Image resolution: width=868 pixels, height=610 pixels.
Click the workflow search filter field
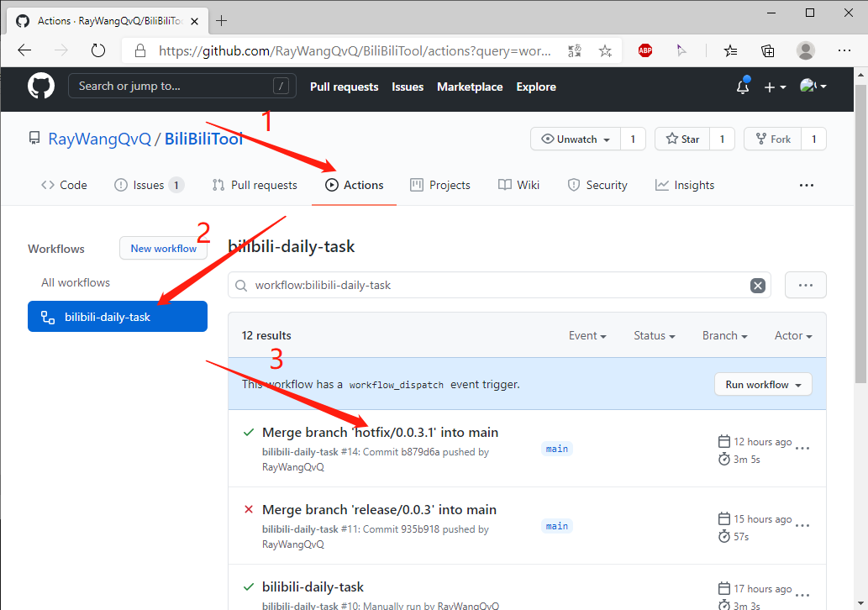(x=487, y=286)
